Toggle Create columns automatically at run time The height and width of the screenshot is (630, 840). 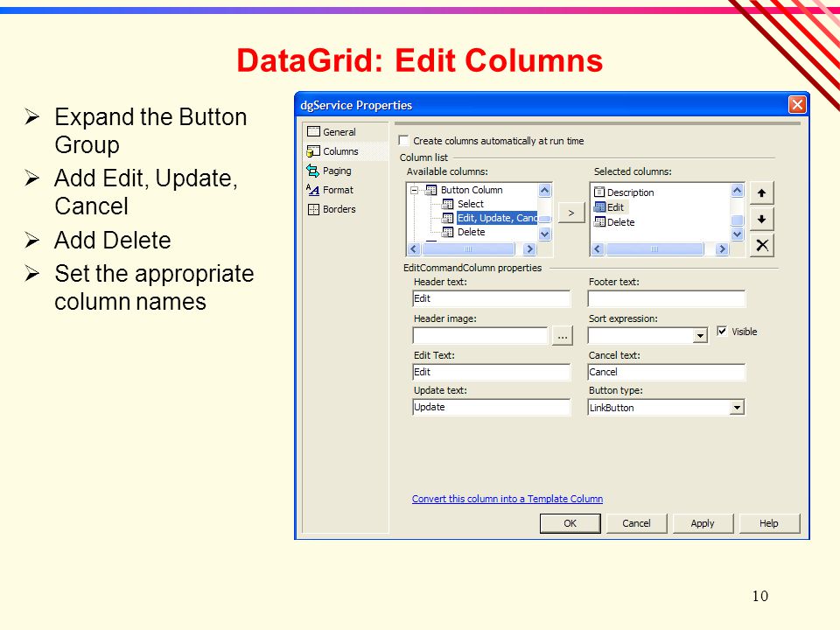click(x=404, y=140)
